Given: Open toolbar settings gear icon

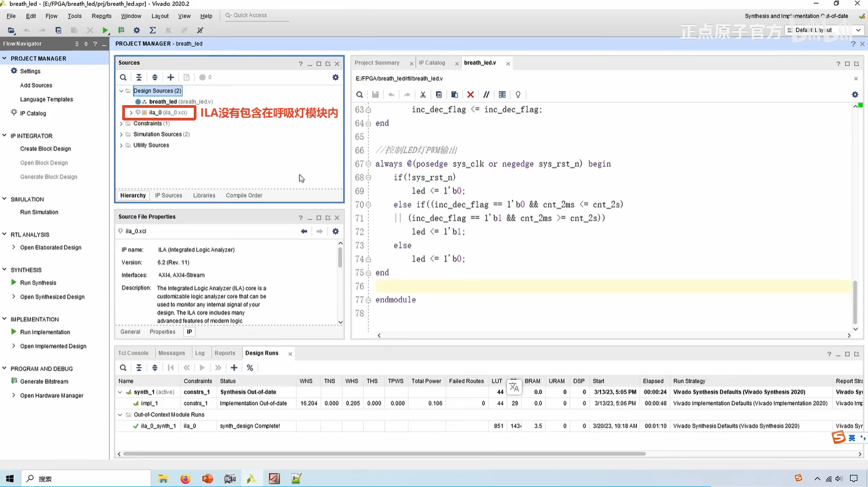Looking at the screenshot, I should click(137, 30).
